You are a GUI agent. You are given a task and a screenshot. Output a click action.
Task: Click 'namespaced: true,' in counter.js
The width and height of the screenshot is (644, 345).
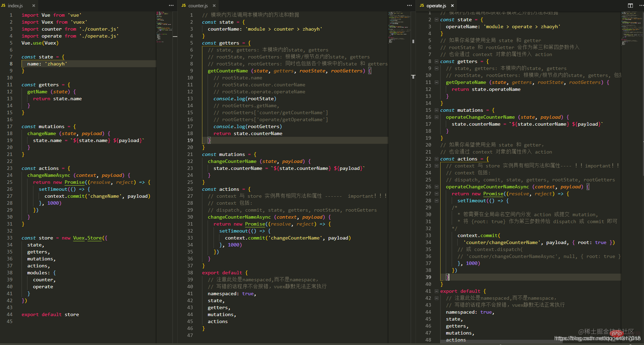click(x=232, y=294)
